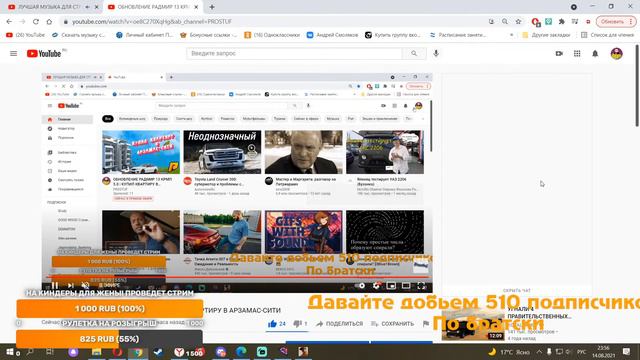Open browser home page icon
Image resolution: width=640 pixels, height=360 pixels.
click(x=49, y=22)
